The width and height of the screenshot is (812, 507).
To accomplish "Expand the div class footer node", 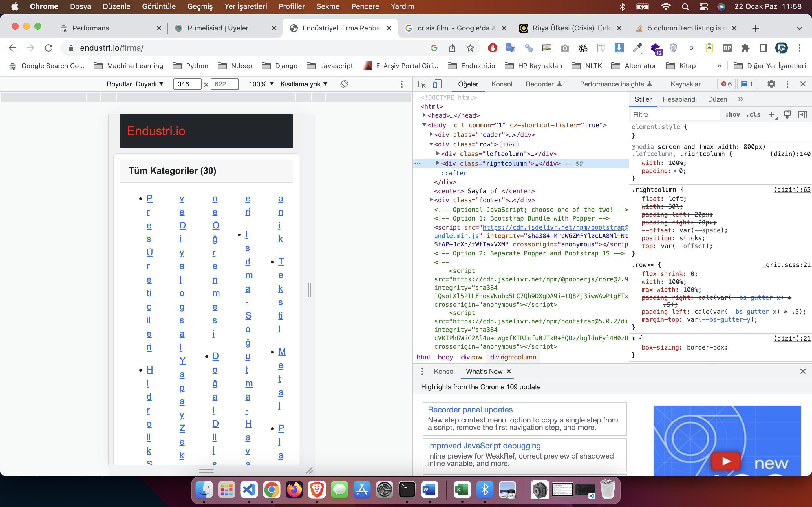I will coord(431,200).
